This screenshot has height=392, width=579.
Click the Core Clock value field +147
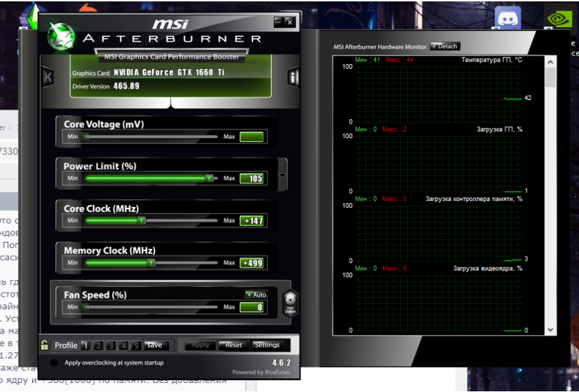[x=252, y=221]
